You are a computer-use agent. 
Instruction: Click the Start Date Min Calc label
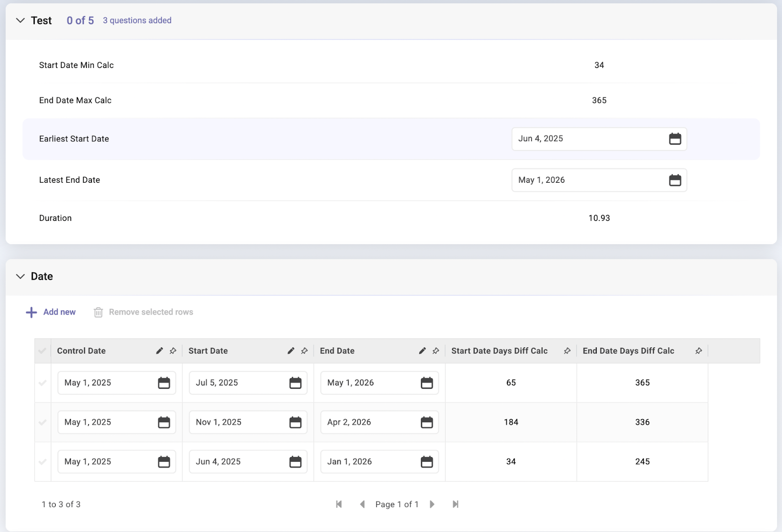tap(76, 65)
